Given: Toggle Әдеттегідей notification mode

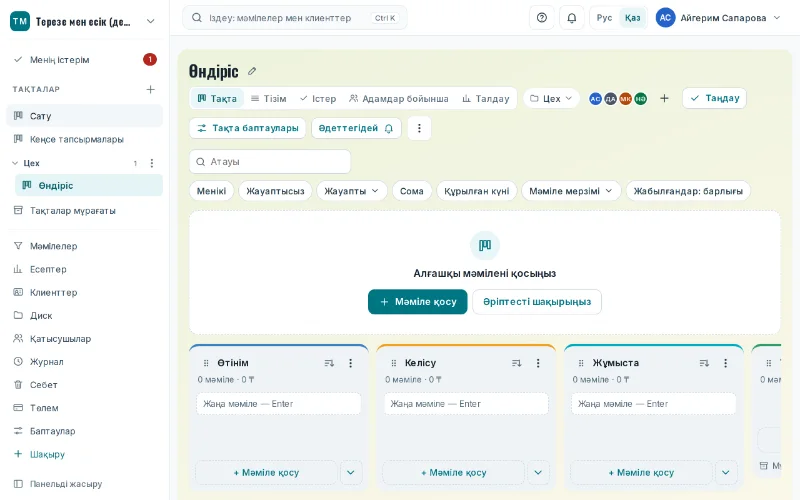Looking at the screenshot, I should pos(356,128).
